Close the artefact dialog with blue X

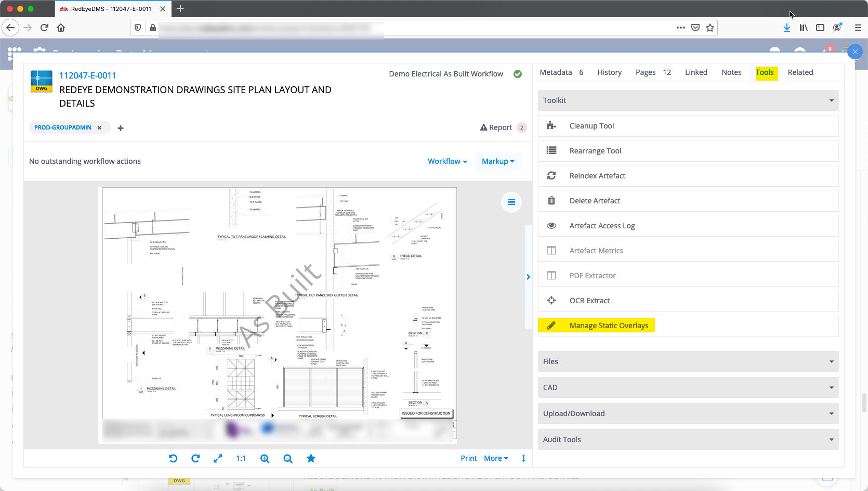[855, 51]
